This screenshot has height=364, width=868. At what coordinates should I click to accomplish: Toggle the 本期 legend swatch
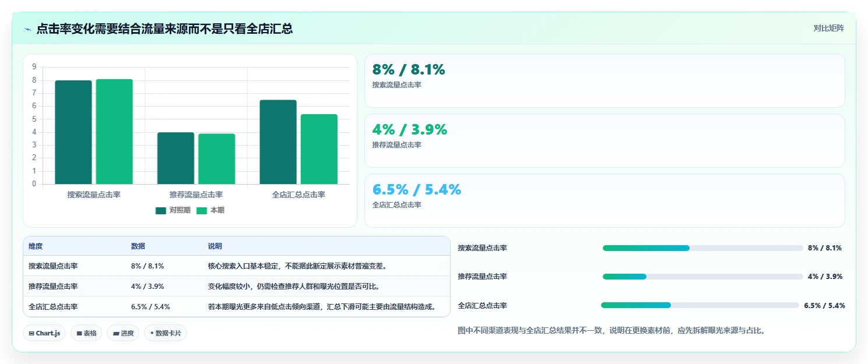(202, 210)
